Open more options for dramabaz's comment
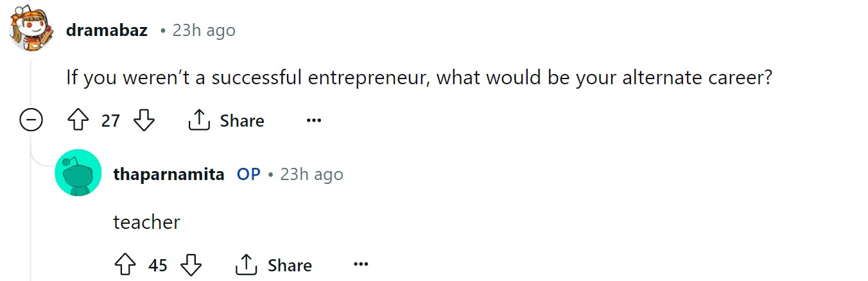Viewport: 868px width, 281px height. click(x=313, y=120)
